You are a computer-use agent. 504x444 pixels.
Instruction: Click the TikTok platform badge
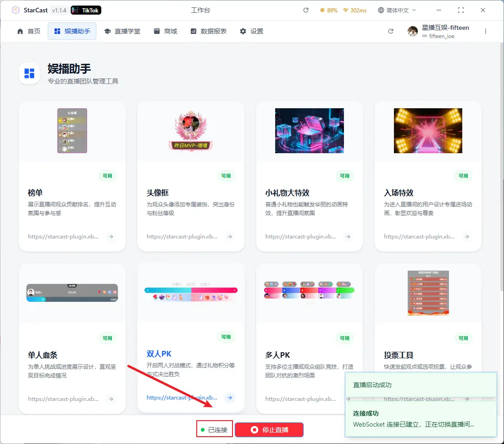(x=86, y=10)
